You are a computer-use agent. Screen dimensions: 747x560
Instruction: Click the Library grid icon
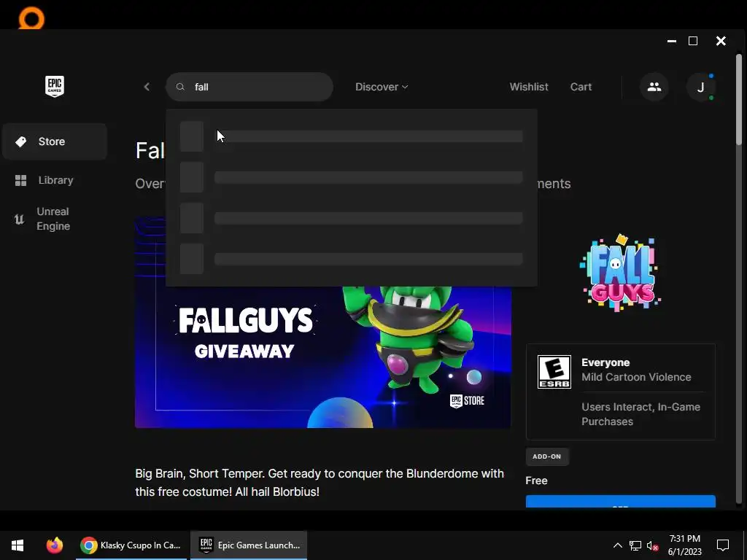tap(20, 181)
